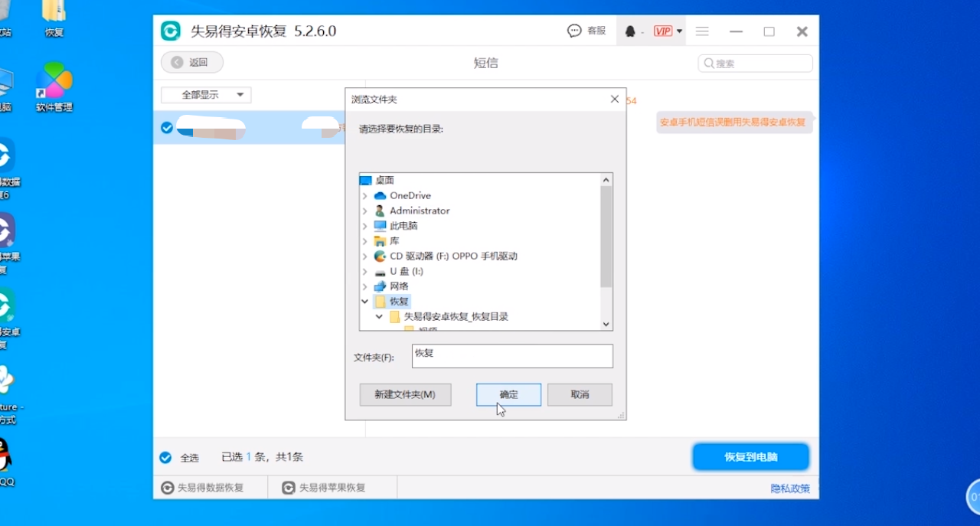Select the CD 驱动器 OPPO drive icon
This screenshot has height=526, width=980.
(380, 256)
